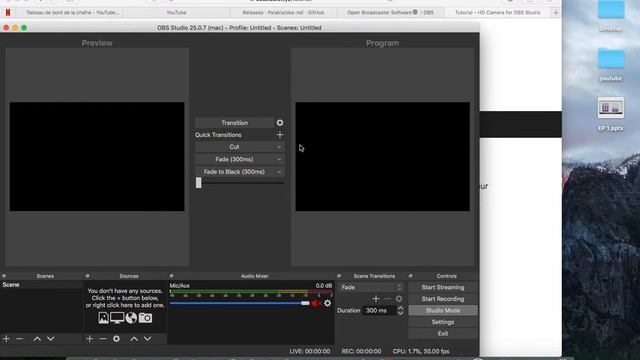Viewport: 640px width, 360px height.
Task: Remove selected scene with minus icon
Action: click(19, 339)
